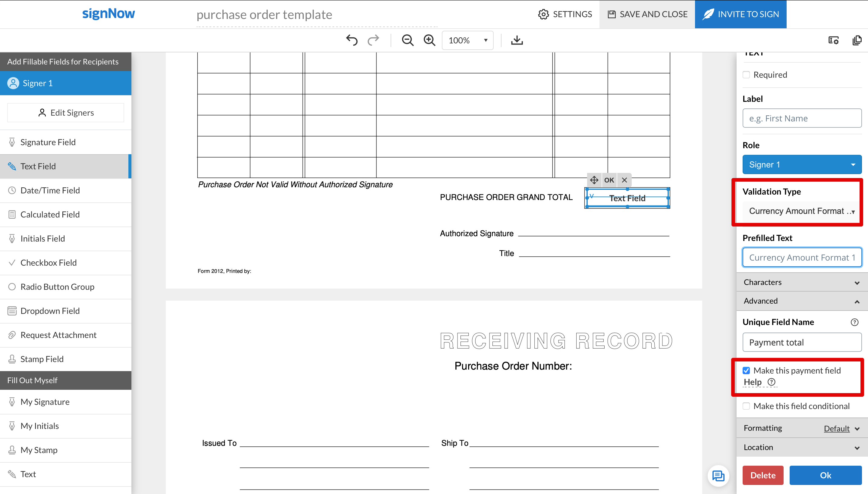This screenshot has height=494, width=868.
Task: Click the zoom out magnifier icon
Action: [407, 40]
